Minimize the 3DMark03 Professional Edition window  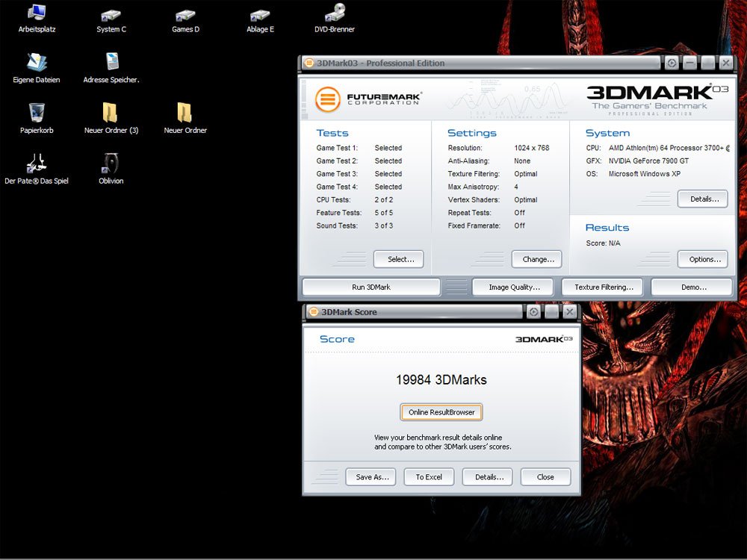point(689,63)
